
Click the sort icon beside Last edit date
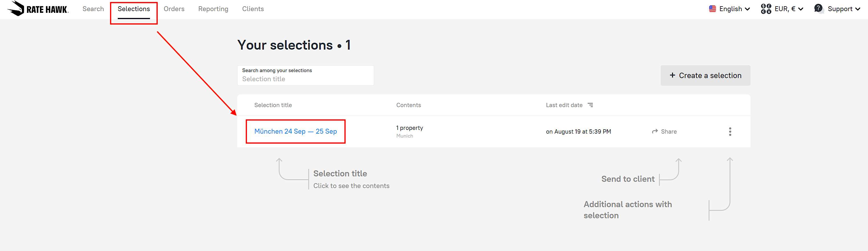[x=590, y=105]
